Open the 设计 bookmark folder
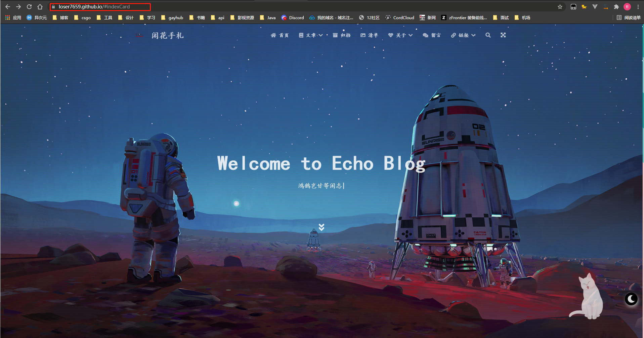This screenshot has height=338, width=644. [x=126, y=18]
